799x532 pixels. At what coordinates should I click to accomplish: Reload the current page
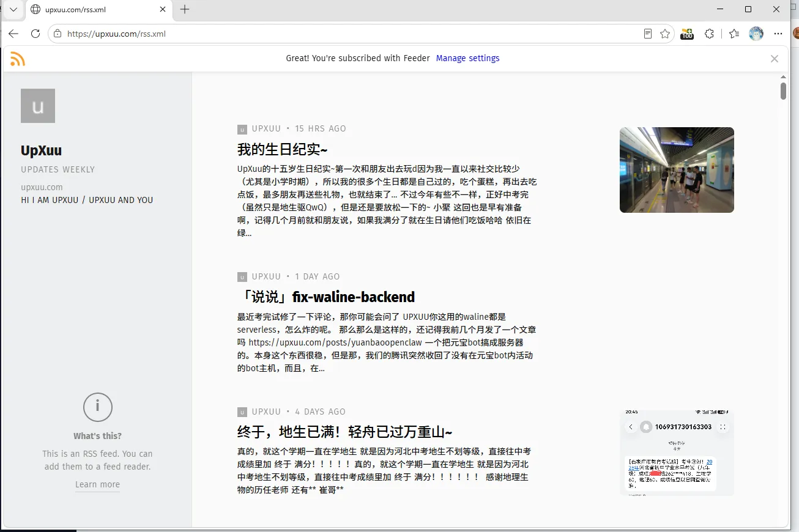(x=35, y=34)
